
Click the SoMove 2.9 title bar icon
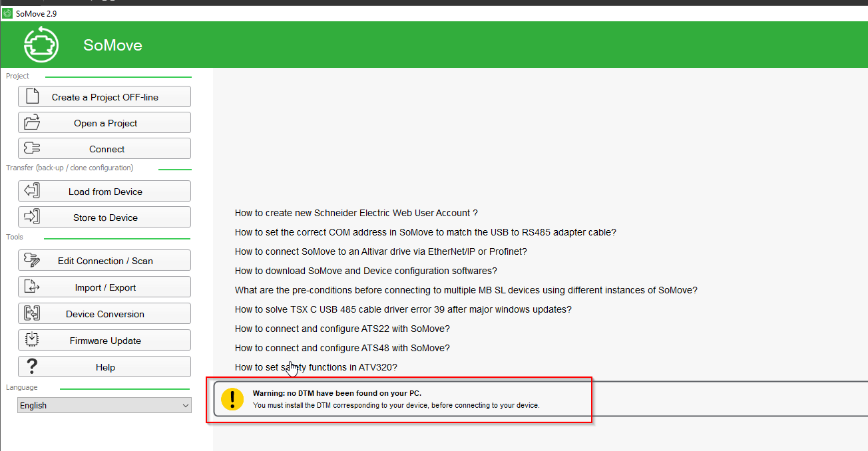7,13
